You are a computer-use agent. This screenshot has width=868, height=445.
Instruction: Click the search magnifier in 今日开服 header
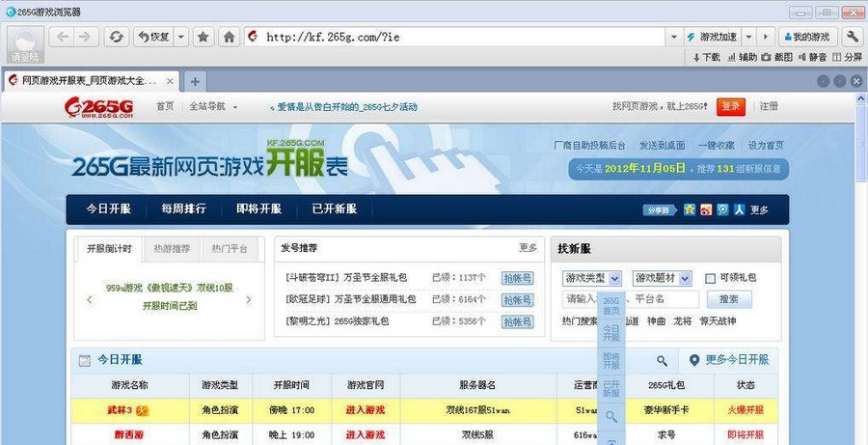pos(662,361)
